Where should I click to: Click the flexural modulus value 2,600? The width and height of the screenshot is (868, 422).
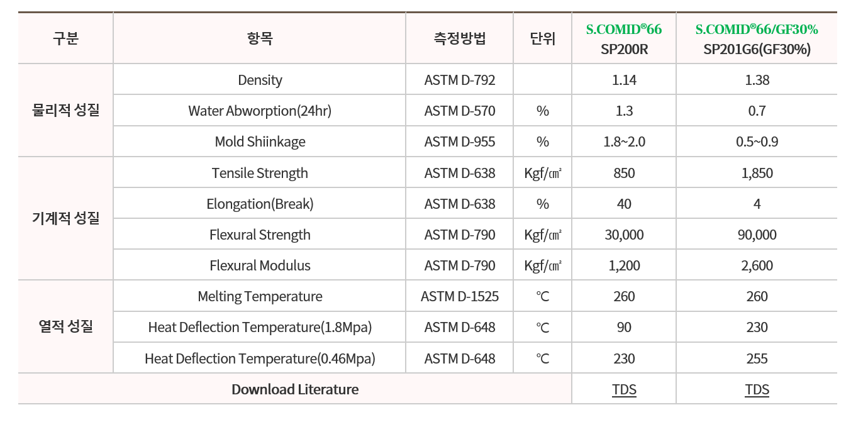[x=757, y=265]
